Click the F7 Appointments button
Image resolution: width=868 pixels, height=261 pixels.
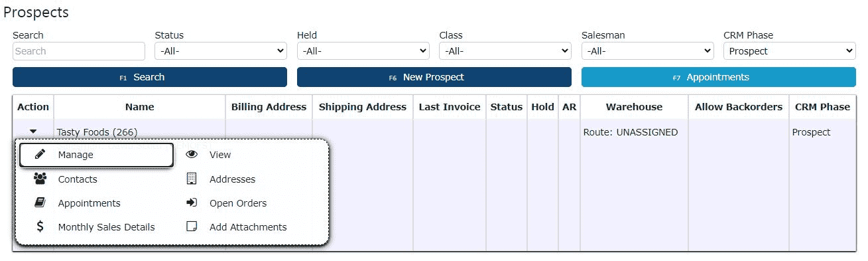[719, 77]
